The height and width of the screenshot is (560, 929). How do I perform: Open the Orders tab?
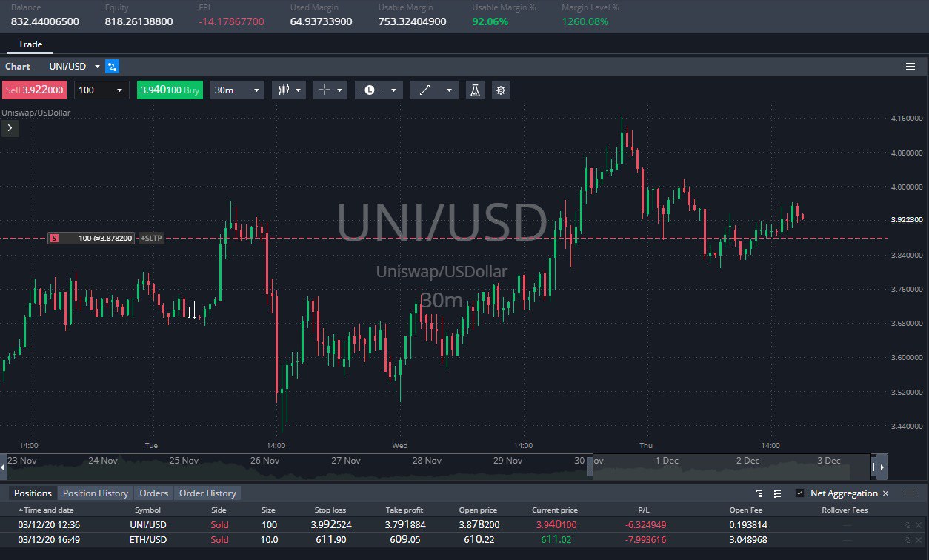pos(154,493)
